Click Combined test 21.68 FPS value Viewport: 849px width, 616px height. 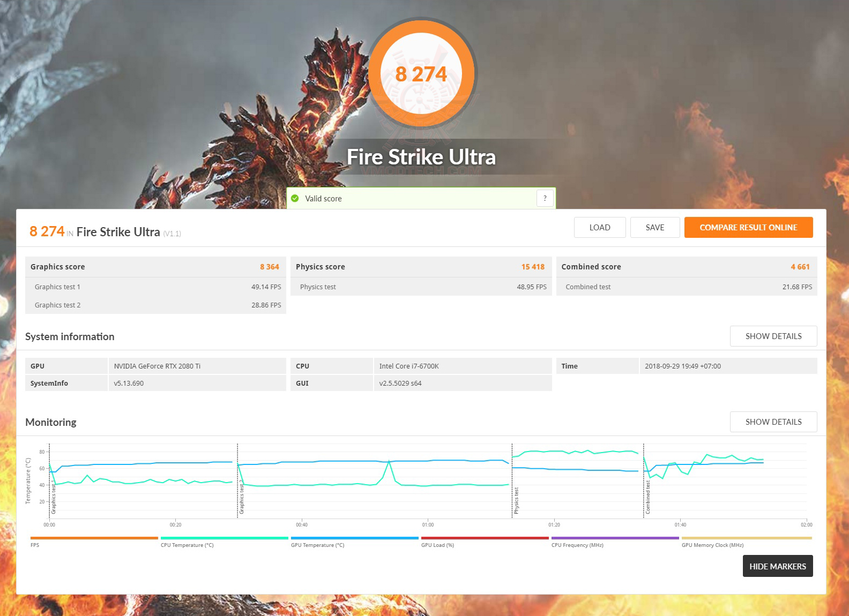pyautogui.click(x=797, y=287)
